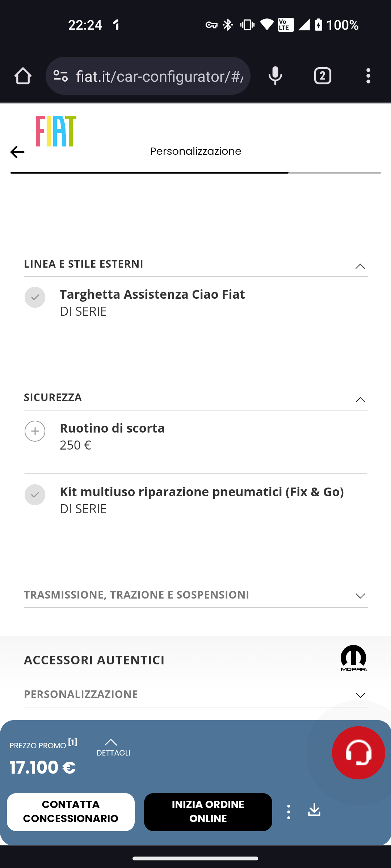Collapse the Sicurezza section
Image resolution: width=391 pixels, height=868 pixels.
click(x=360, y=400)
